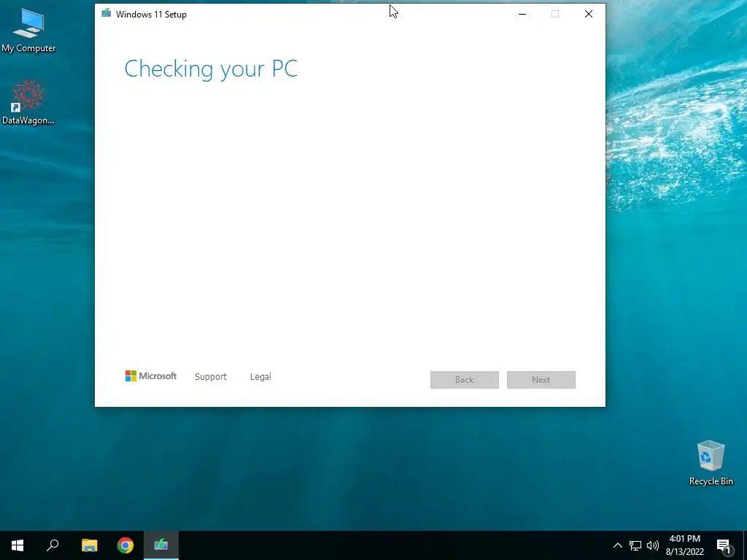Click the Checking your PC heading

tap(211, 69)
